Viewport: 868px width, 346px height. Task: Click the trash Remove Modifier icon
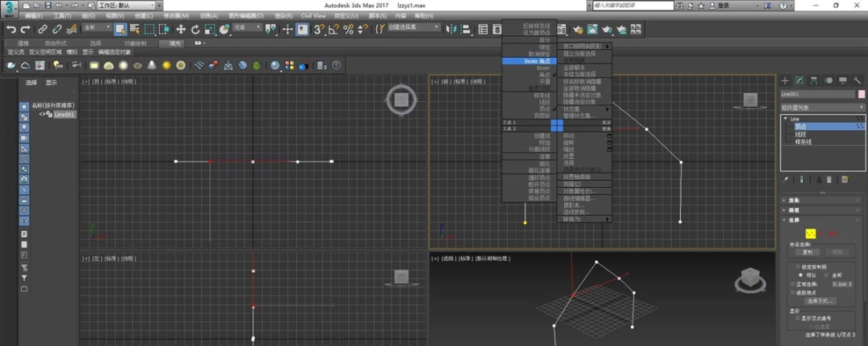829,179
